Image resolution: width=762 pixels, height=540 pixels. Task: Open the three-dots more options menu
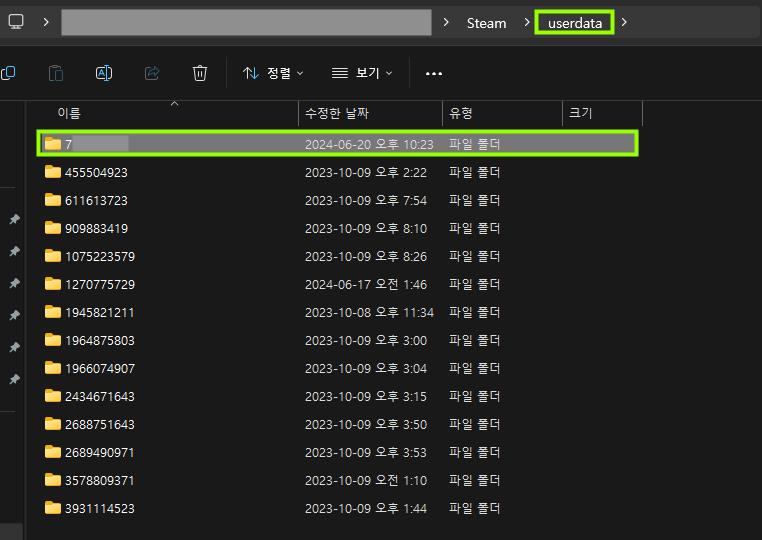click(x=433, y=73)
